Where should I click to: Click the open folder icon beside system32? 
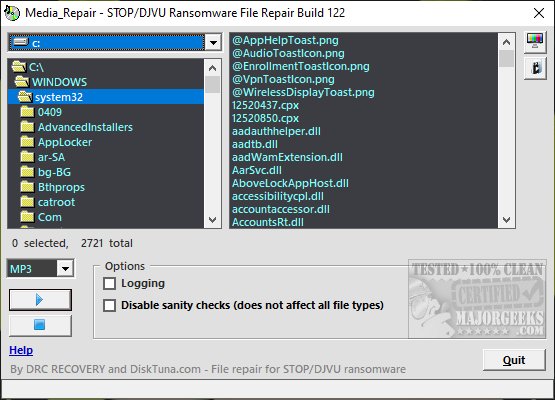point(25,96)
